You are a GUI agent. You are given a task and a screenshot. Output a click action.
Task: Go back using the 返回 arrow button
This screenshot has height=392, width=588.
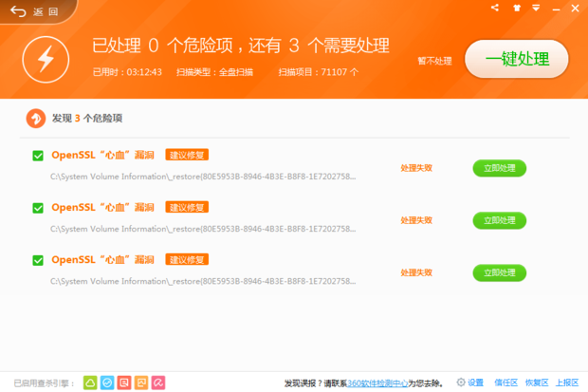click(x=34, y=11)
